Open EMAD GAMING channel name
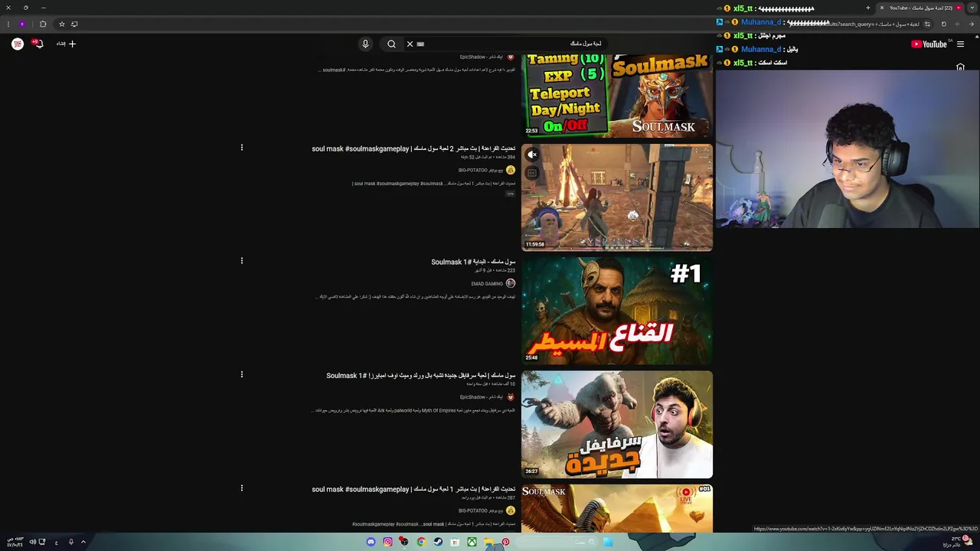The image size is (980, 551). coord(487,284)
